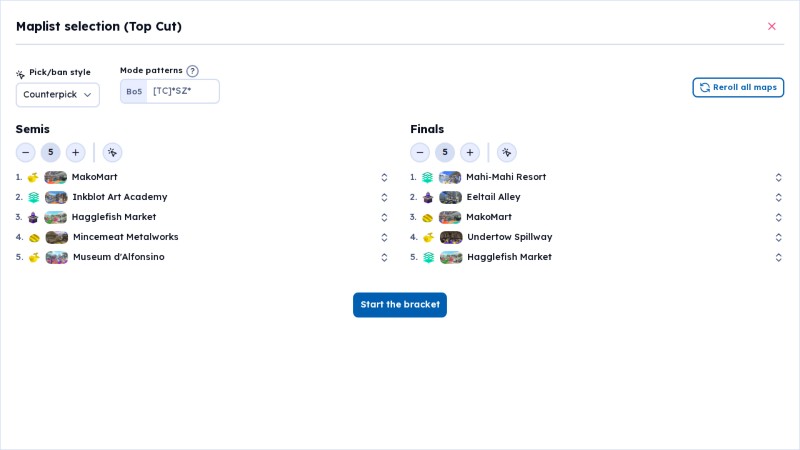Click mode icon for Finals MakoMart
Screen dimensions: 800x450
click(428, 217)
